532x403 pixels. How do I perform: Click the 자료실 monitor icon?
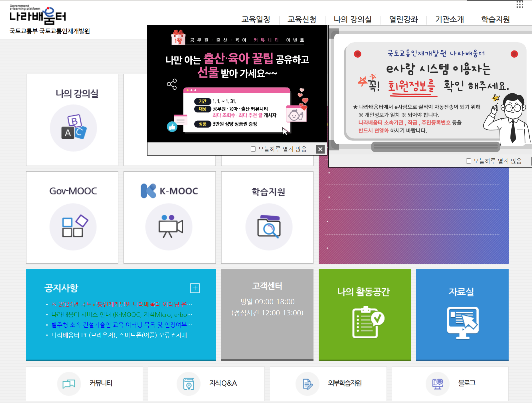click(463, 323)
